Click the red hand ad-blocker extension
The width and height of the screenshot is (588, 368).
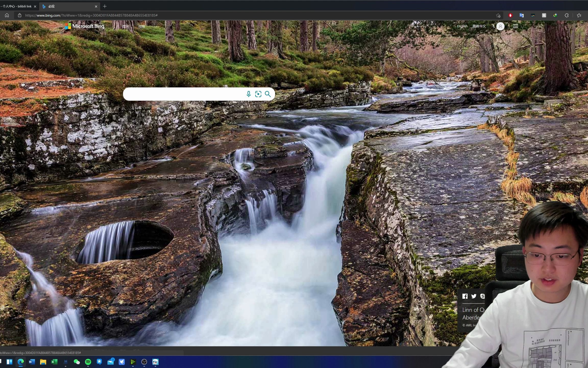click(510, 15)
